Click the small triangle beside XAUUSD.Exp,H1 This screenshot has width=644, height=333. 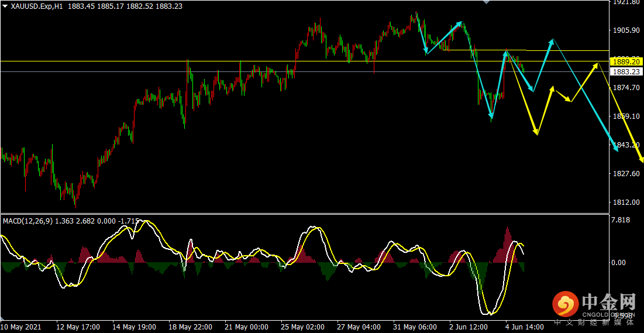tap(5, 6)
